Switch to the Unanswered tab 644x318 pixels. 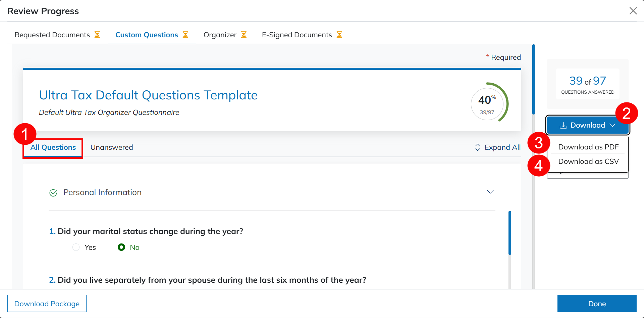112,147
